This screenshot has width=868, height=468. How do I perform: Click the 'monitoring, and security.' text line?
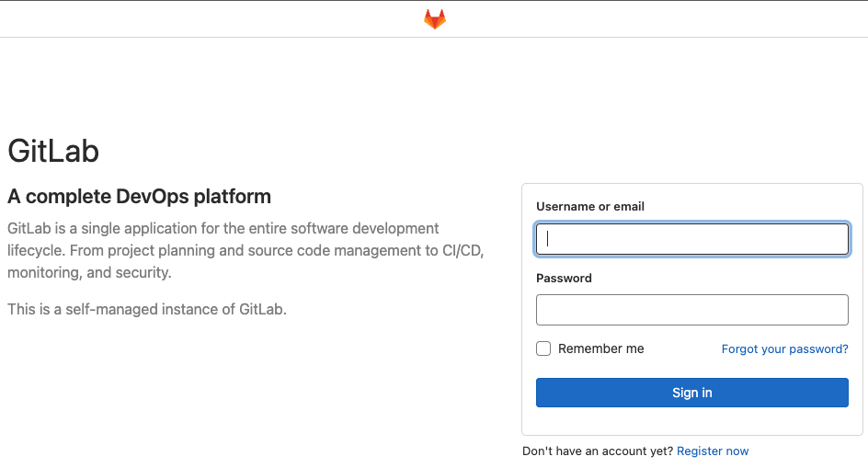pyautogui.click(x=89, y=273)
